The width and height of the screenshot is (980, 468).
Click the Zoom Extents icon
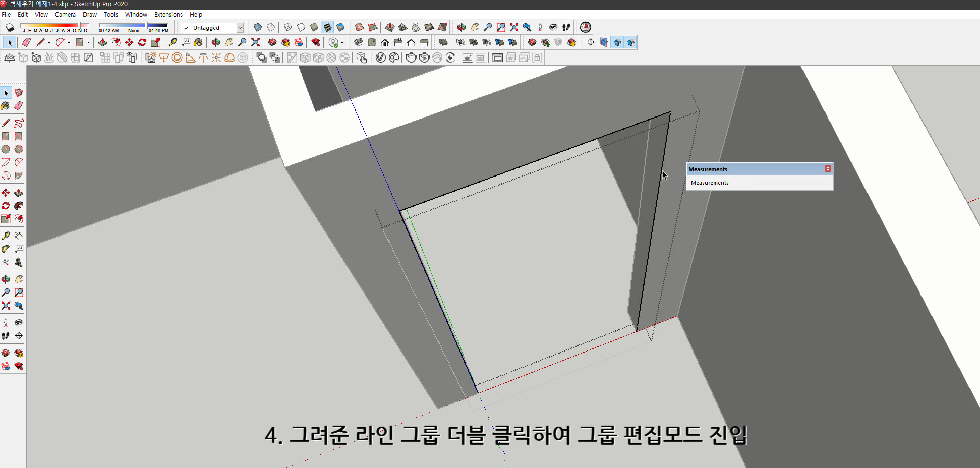[x=7, y=306]
